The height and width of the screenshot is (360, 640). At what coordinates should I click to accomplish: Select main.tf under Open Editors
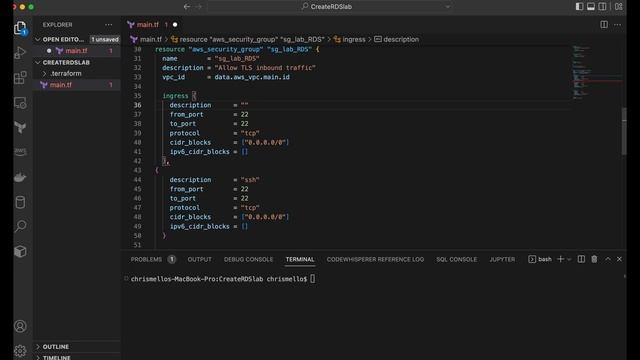(x=76, y=51)
